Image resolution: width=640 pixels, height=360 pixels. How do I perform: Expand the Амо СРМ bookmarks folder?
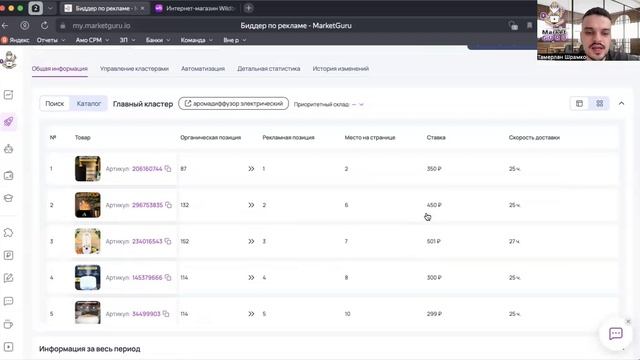click(92, 40)
